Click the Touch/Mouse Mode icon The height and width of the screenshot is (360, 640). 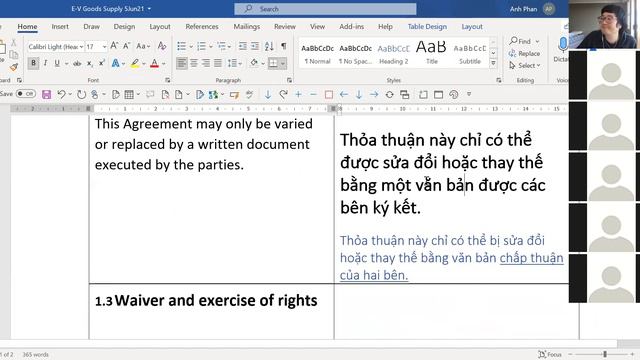[95, 95]
